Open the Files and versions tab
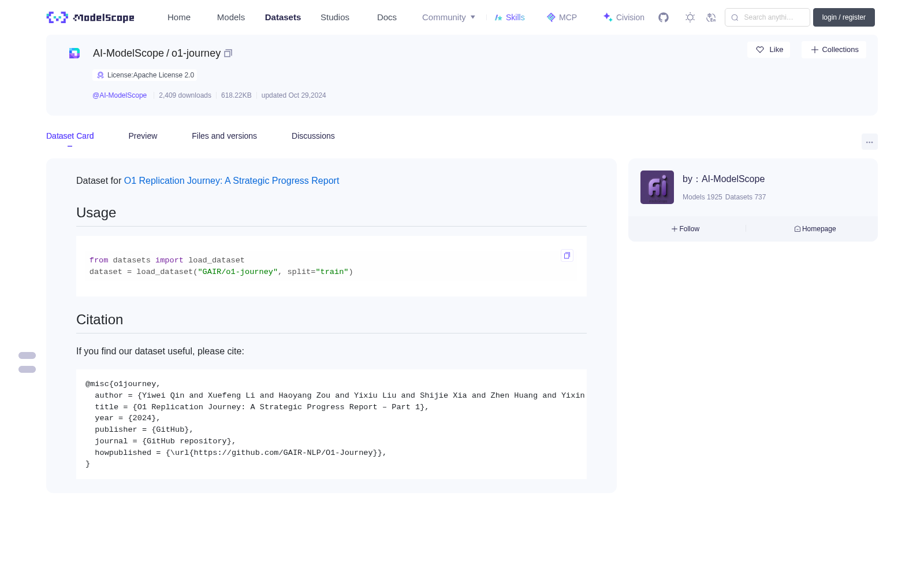The image size is (924, 578). pyautogui.click(x=224, y=136)
